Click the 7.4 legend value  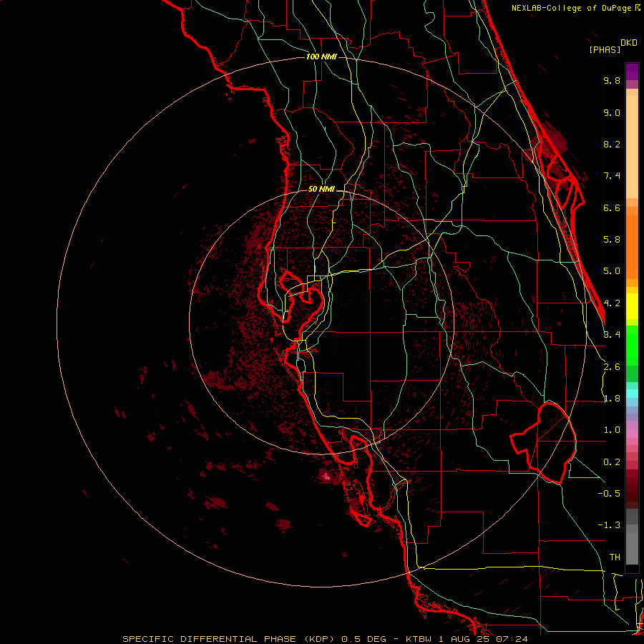[612, 176]
